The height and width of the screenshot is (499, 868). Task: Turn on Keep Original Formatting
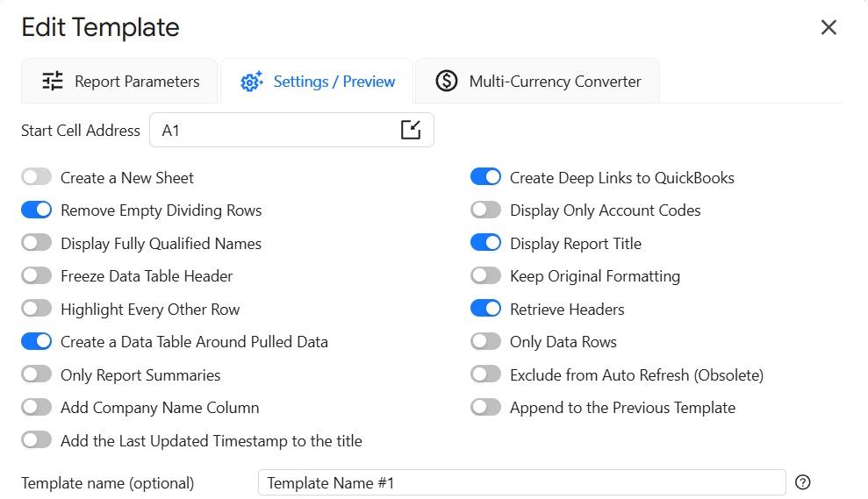click(486, 276)
